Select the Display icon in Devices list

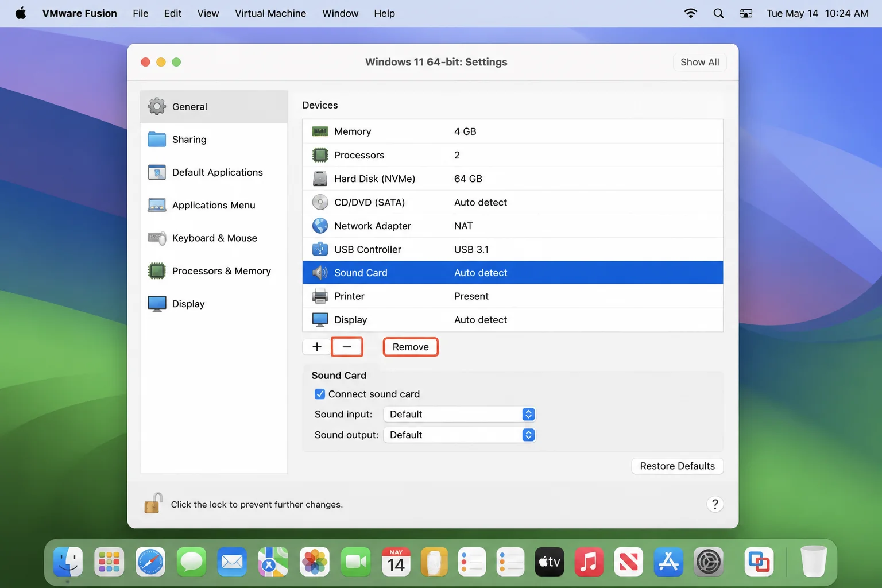tap(320, 320)
